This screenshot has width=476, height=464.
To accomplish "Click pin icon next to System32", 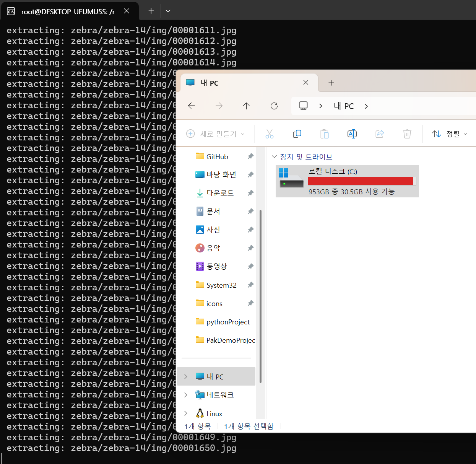I will click(250, 285).
